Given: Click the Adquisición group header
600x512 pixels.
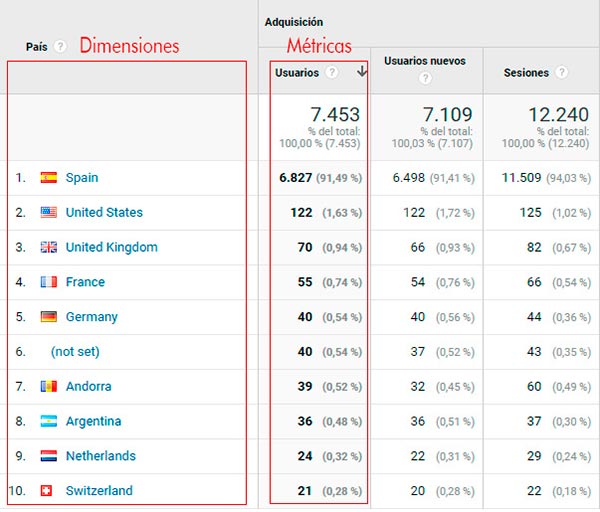Looking at the screenshot, I should tap(294, 22).
